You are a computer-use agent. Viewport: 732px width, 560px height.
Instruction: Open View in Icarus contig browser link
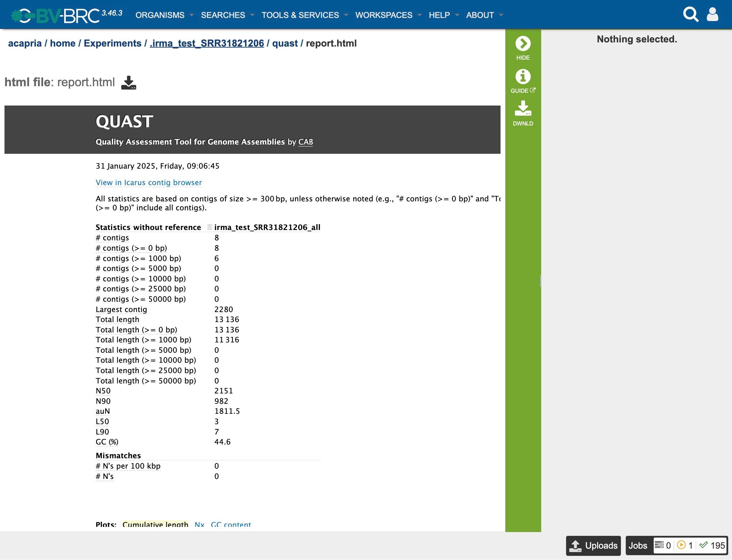click(x=149, y=182)
